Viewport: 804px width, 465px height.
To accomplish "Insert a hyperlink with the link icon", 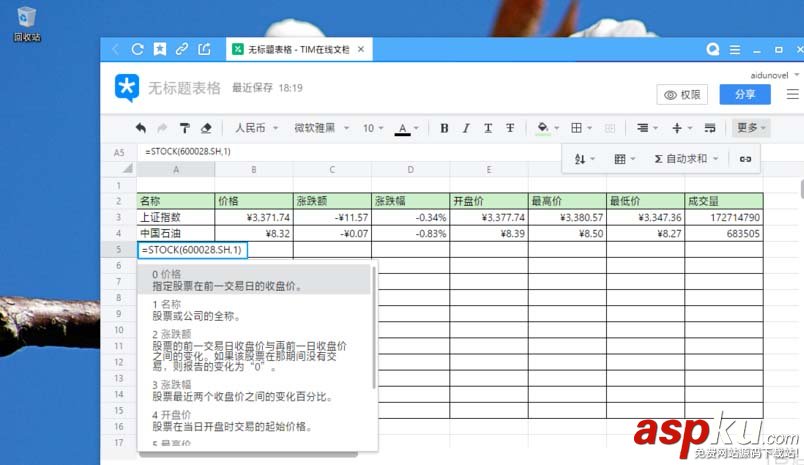I will (745, 159).
